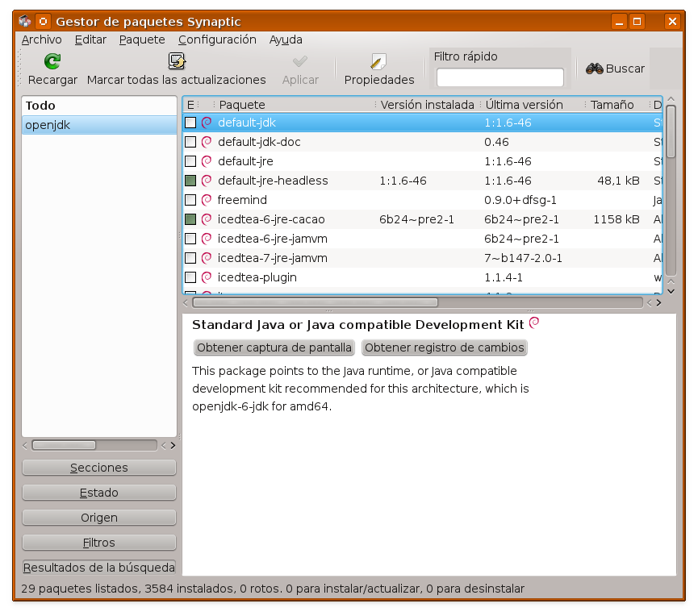Screen dimensions: 698x616
Task: Open the Configuración menu
Action: click(x=217, y=40)
